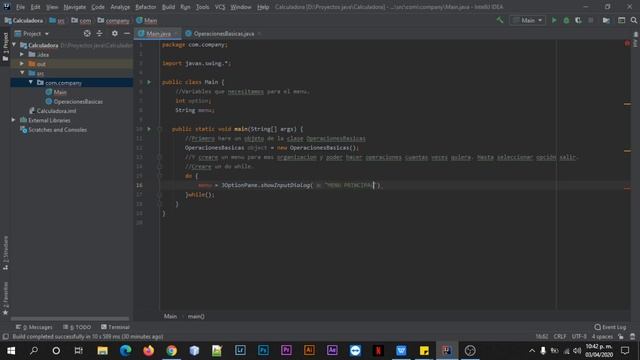Click the Windows Start button
Image resolution: width=640 pixels, height=360 pixels.
tap(11, 350)
